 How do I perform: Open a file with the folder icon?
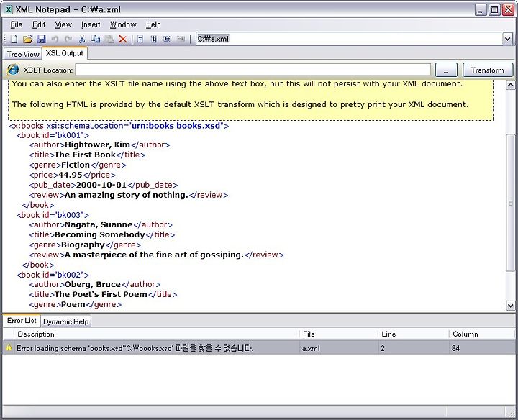(x=28, y=39)
